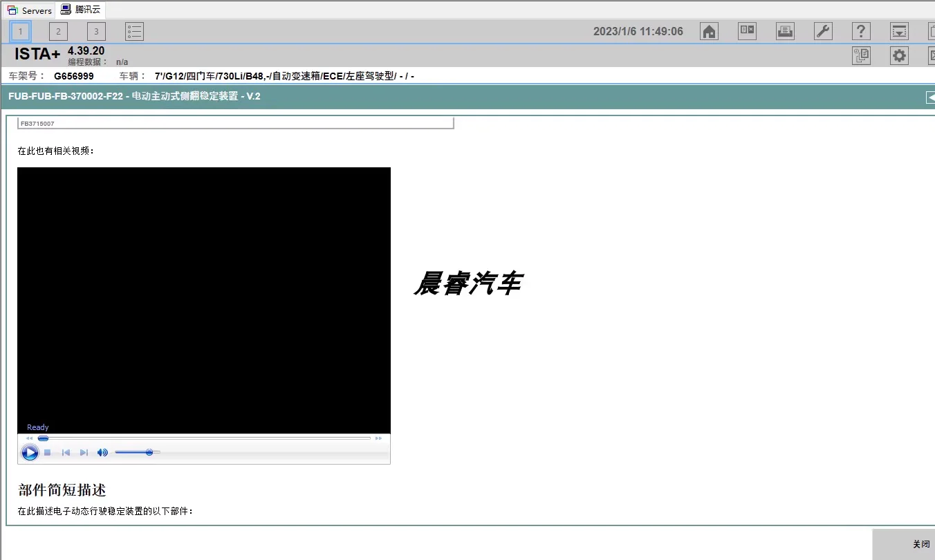Click the date and time 2023/1/6 11:49:06
Image resolution: width=935 pixels, height=560 pixels.
click(x=638, y=32)
